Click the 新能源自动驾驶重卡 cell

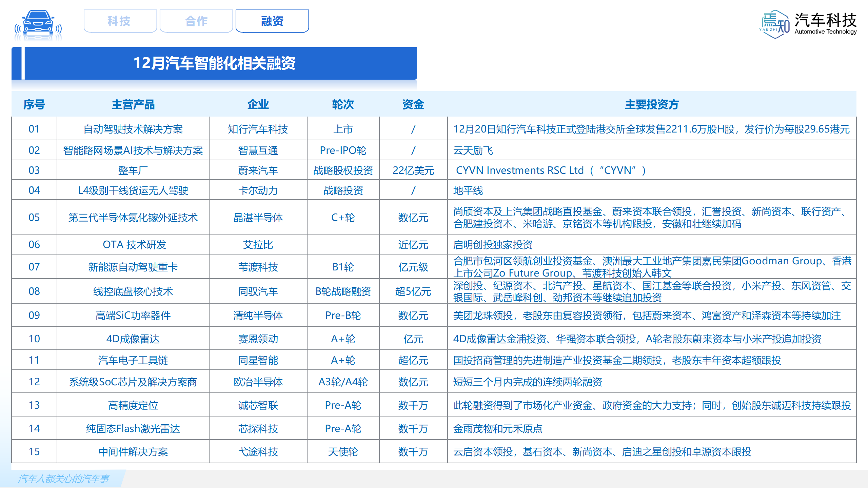(x=133, y=267)
